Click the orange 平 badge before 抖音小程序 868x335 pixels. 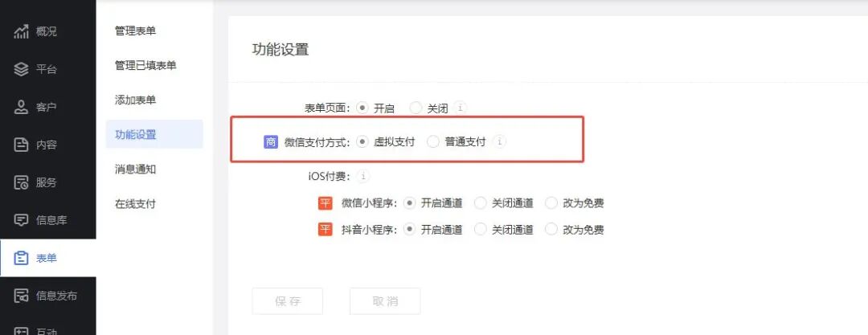325,229
